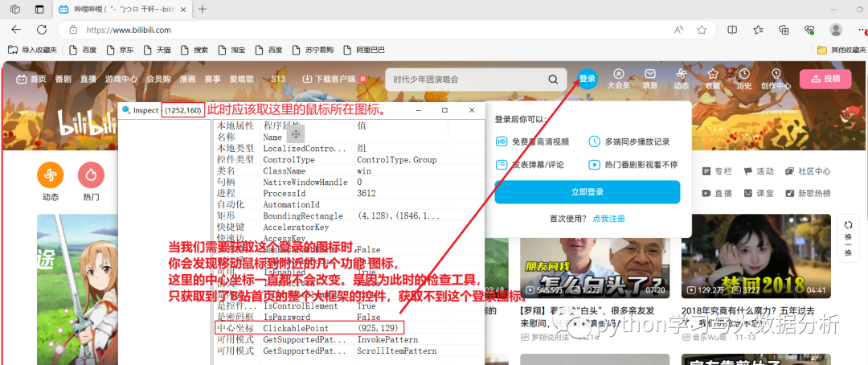The height and width of the screenshot is (365, 868).
Task: Open 课堂 category link
Action: pyautogui.click(x=759, y=193)
